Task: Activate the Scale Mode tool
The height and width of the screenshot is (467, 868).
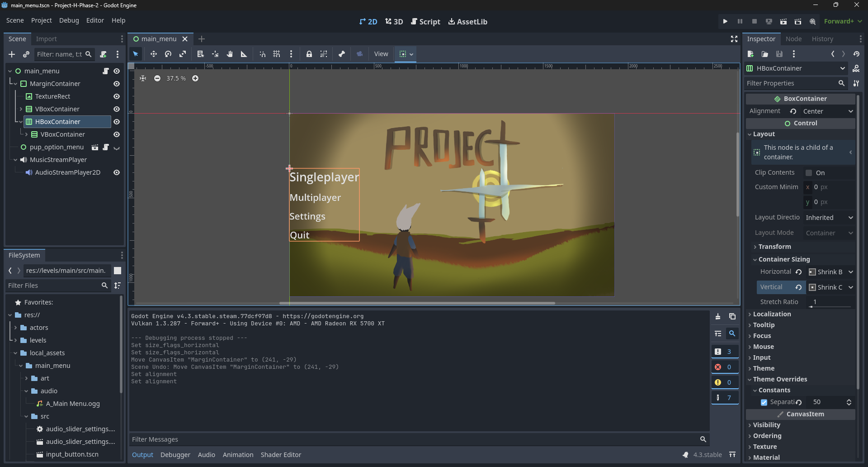Action: pos(183,54)
